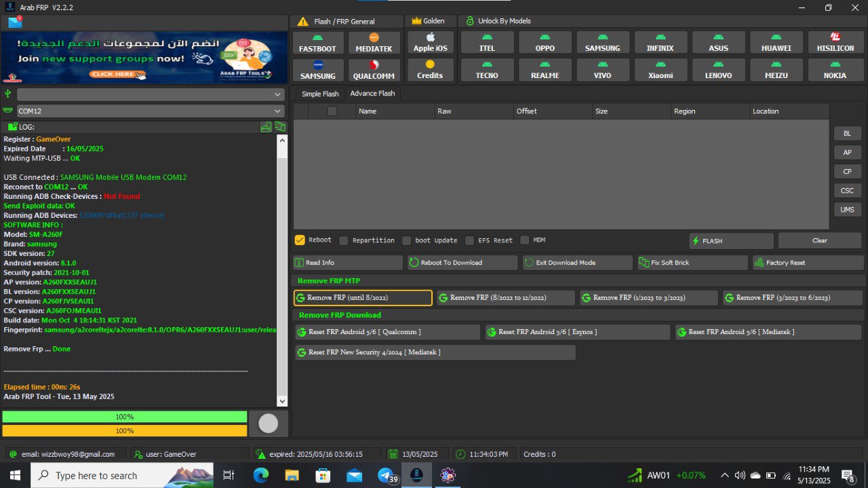Click the UMS file button

click(x=847, y=210)
